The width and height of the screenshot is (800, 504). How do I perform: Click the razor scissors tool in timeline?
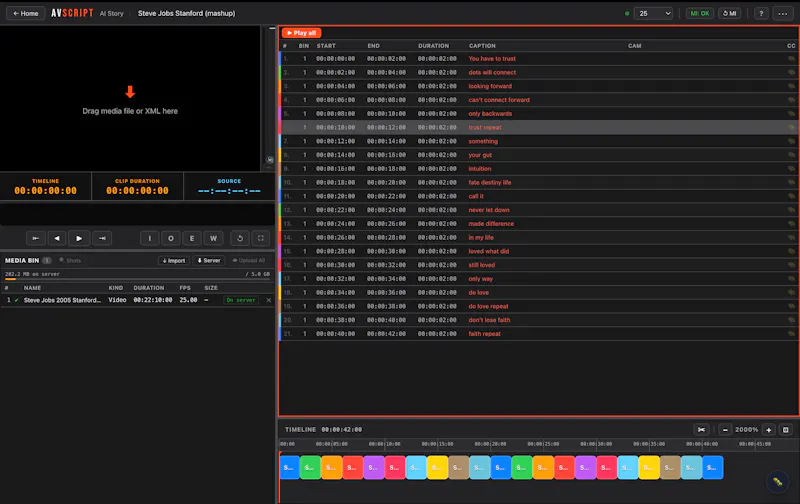pos(702,430)
